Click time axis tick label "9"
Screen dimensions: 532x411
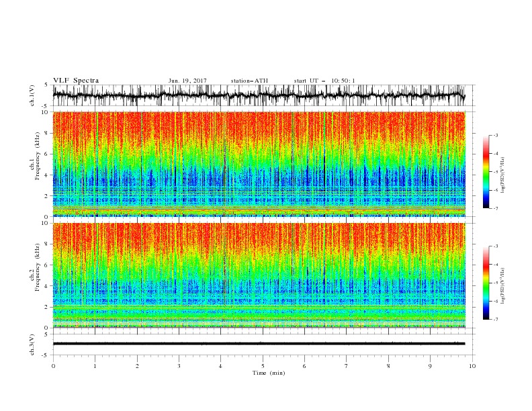click(x=430, y=366)
